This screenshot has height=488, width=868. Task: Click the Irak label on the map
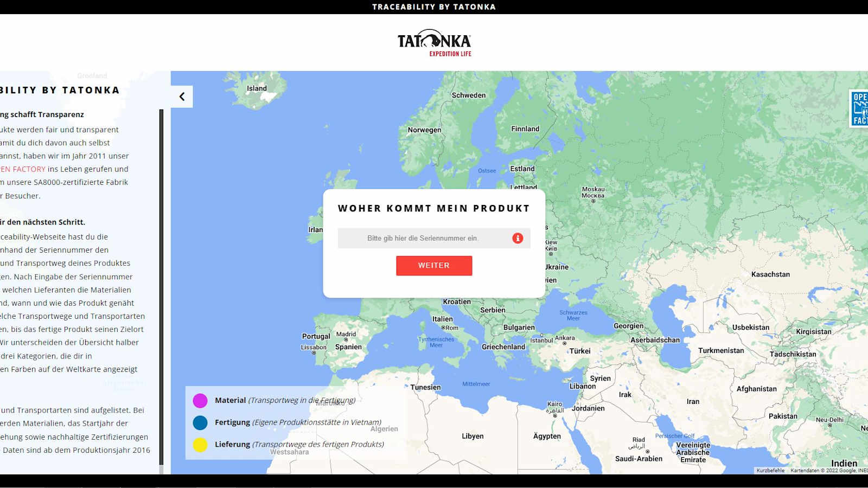pos(625,395)
